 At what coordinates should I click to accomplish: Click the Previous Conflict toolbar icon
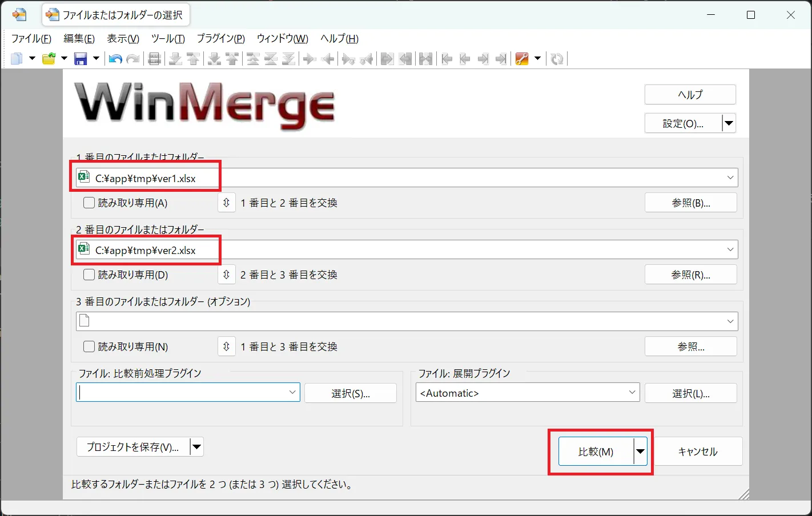232,58
